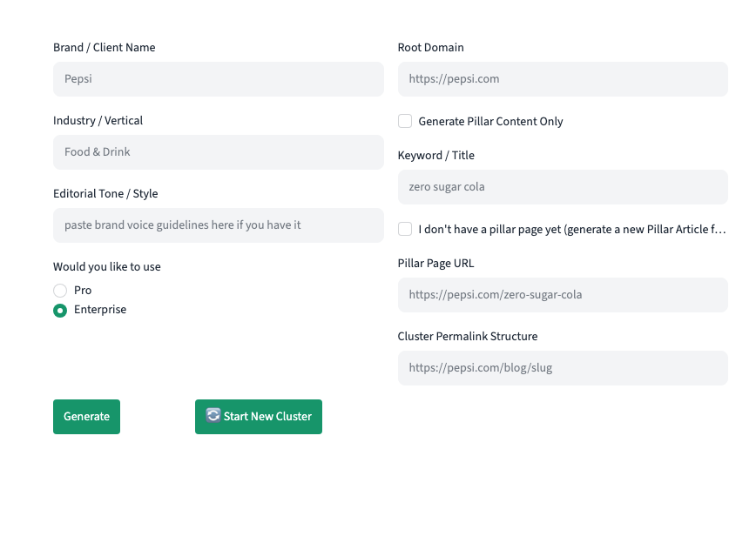Focus the Root Domain input
This screenshot has width=756, height=543.
(563, 79)
